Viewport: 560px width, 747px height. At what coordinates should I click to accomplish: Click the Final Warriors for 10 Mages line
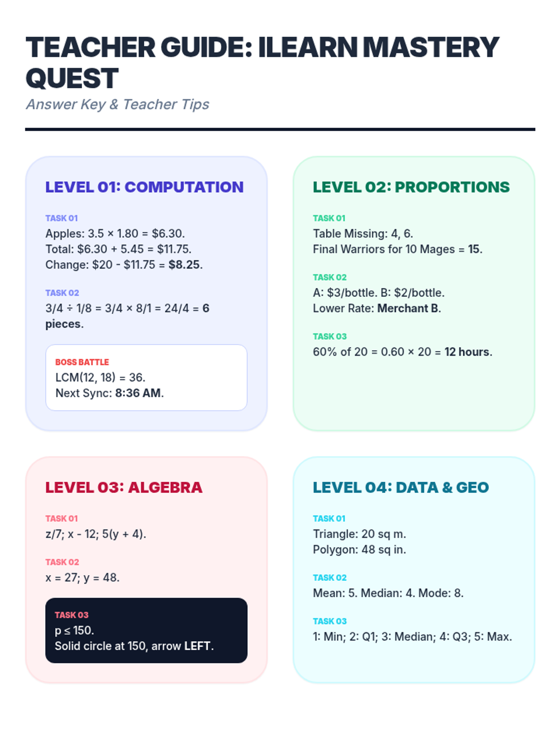398,249
